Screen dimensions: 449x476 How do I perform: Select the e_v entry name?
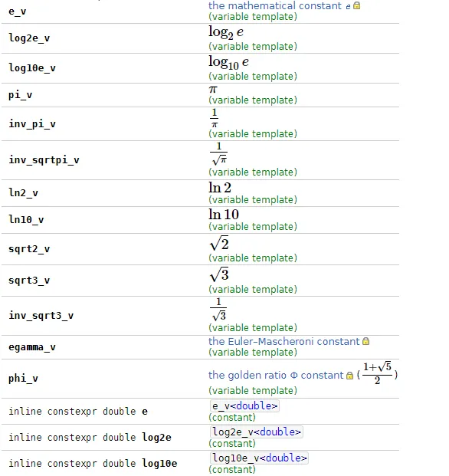point(18,11)
